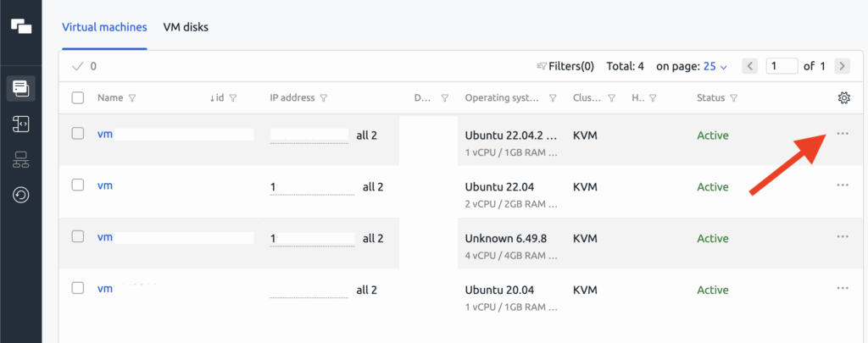Expand the on page 25 dropdown
Image resolution: width=868 pixels, height=343 pixels.
tap(715, 66)
